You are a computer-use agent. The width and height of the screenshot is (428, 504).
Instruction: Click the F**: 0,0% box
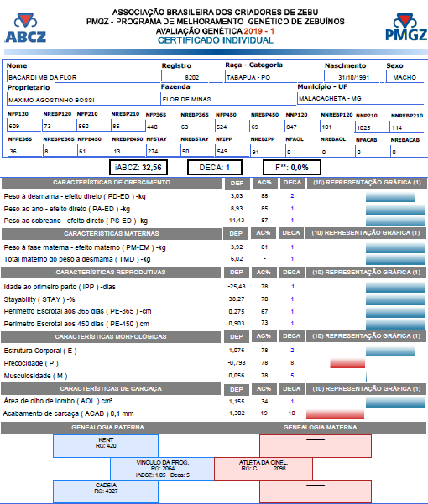tap(292, 167)
